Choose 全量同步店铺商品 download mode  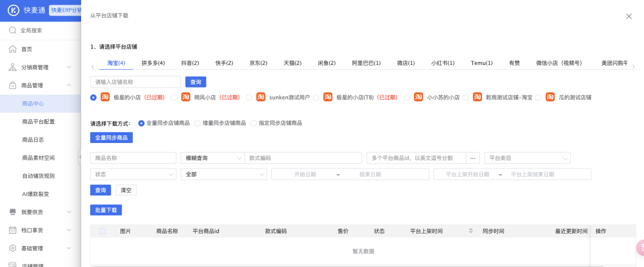[141, 123]
